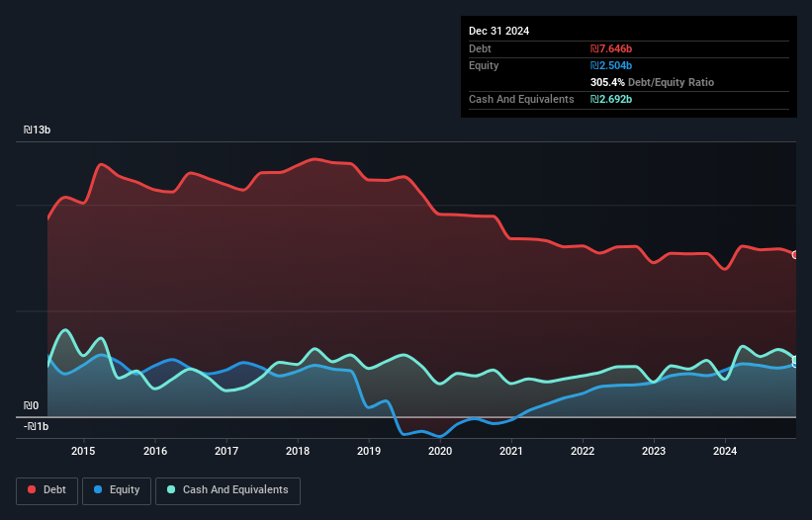The width and height of the screenshot is (812, 520).
Task: Click the 2018 x-axis label
Action: 298,451
